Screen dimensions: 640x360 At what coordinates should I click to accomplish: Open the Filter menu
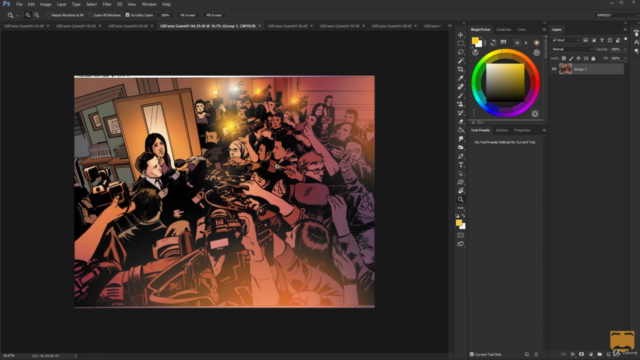click(107, 4)
